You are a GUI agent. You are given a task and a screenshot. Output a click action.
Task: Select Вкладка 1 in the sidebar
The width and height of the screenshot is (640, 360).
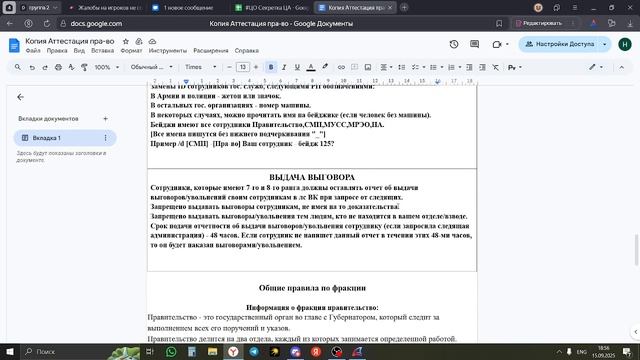pos(65,138)
